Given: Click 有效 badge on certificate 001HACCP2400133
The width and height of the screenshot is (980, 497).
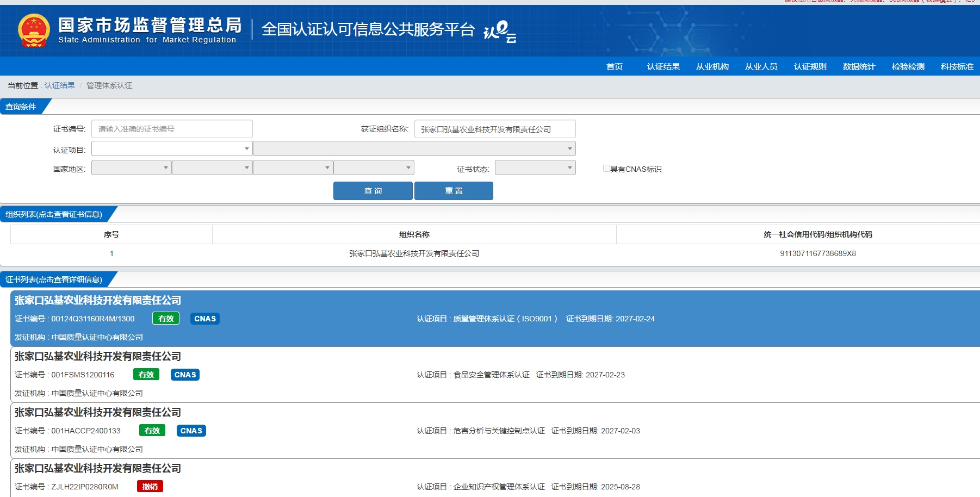Looking at the screenshot, I should (152, 431).
